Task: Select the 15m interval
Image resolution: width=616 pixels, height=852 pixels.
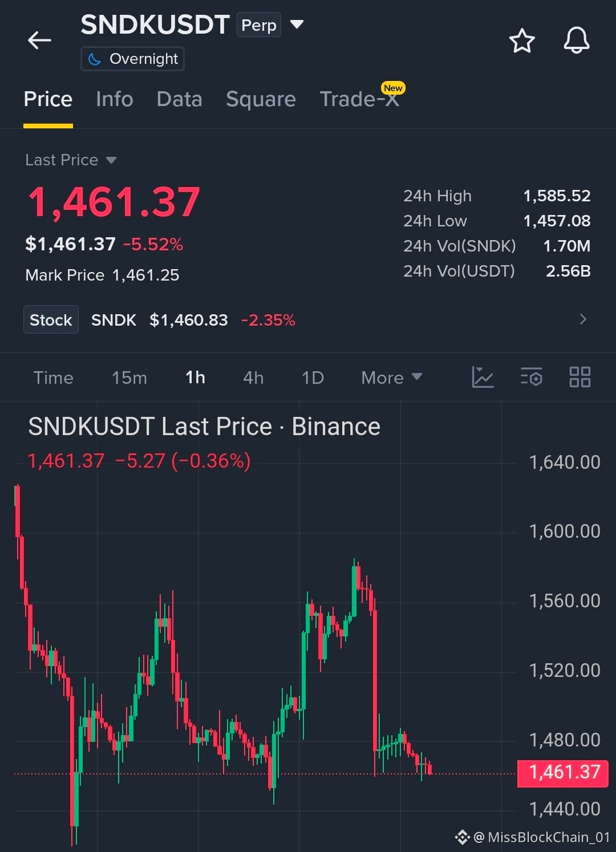Action: (129, 378)
